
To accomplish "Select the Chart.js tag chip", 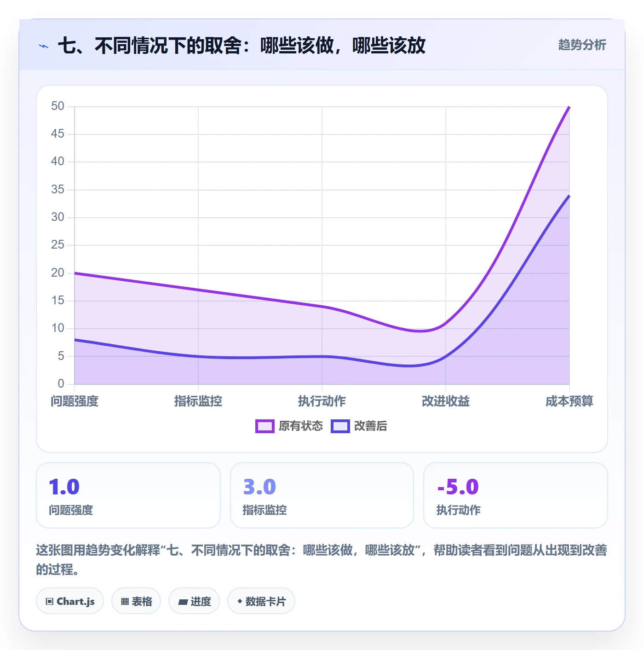I will click(70, 601).
